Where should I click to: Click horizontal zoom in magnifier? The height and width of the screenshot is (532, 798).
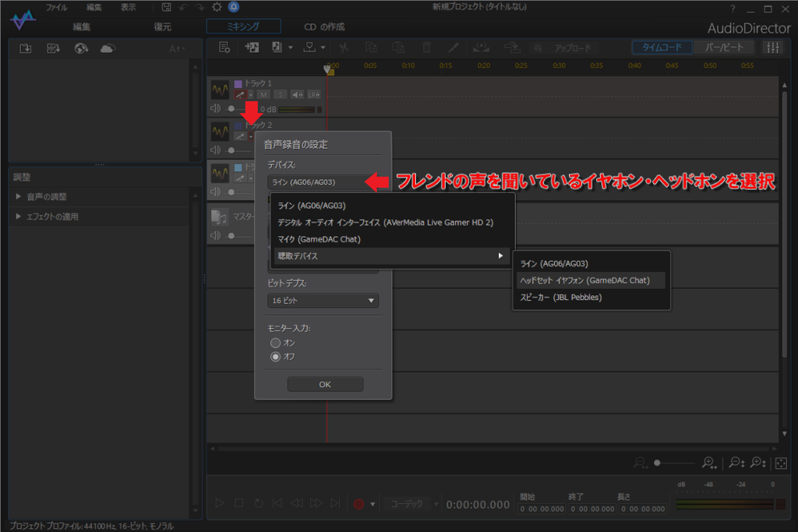[709, 463]
